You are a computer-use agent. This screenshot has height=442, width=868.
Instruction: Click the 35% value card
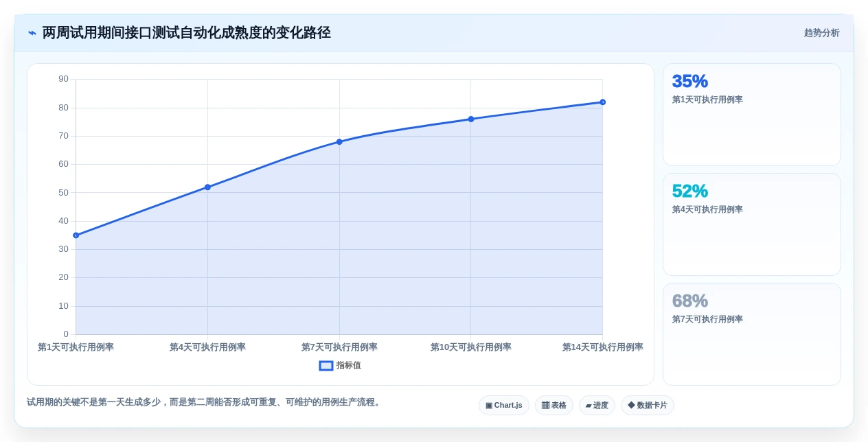(x=752, y=115)
